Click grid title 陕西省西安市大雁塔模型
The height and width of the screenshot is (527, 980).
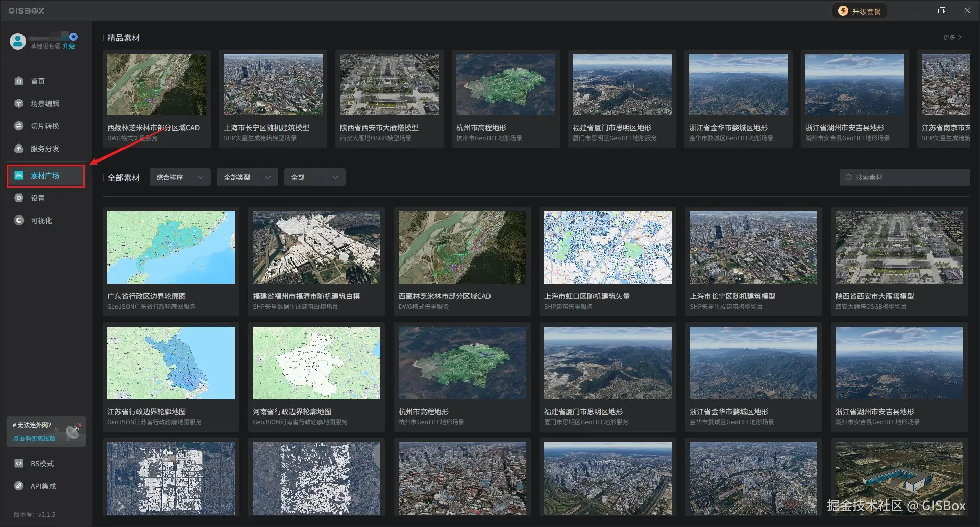pos(875,296)
